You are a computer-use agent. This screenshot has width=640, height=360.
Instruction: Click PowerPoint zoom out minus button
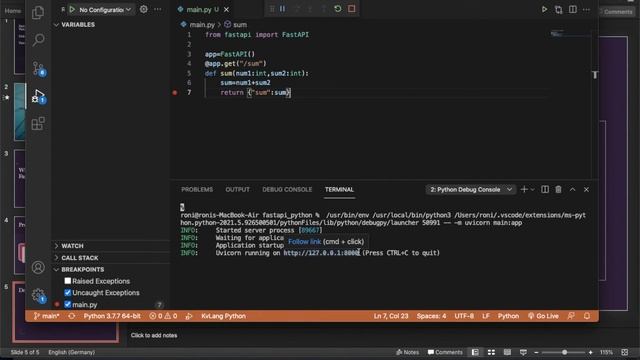536,352
